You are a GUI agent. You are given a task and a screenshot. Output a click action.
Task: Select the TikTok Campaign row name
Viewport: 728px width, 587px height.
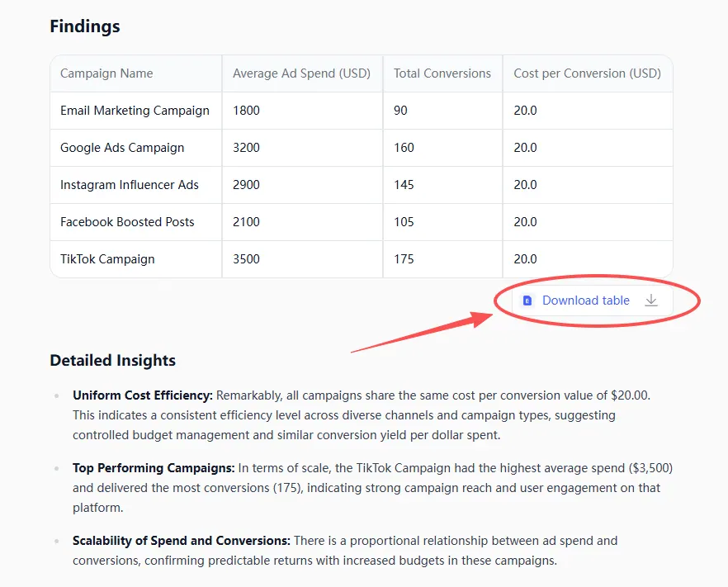[107, 259]
